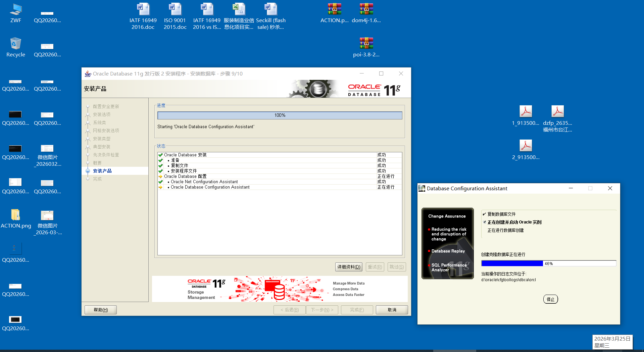The image size is (644, 352).
Task: Select the ACTION.p... archive icon
Action: pos(334,13)
